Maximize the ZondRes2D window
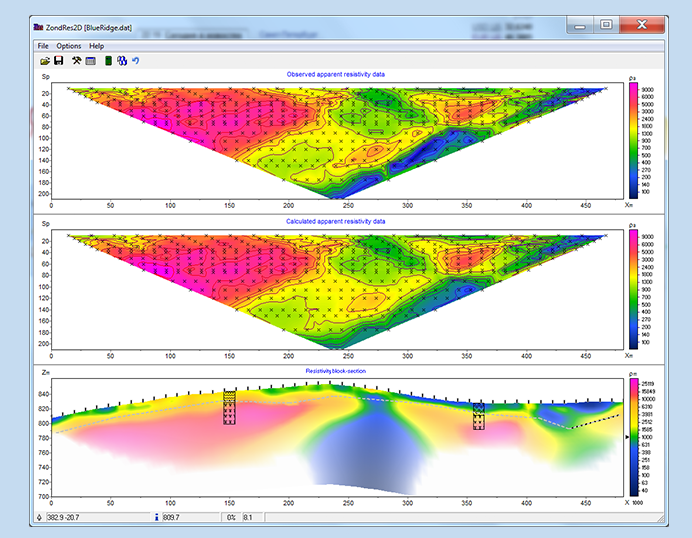 (606, 24)
